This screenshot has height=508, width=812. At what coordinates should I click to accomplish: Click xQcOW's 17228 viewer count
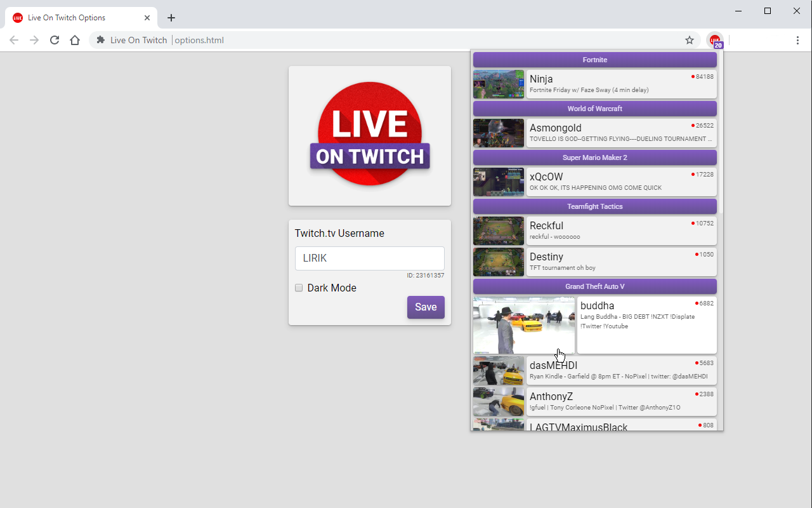tap(702, 175)
